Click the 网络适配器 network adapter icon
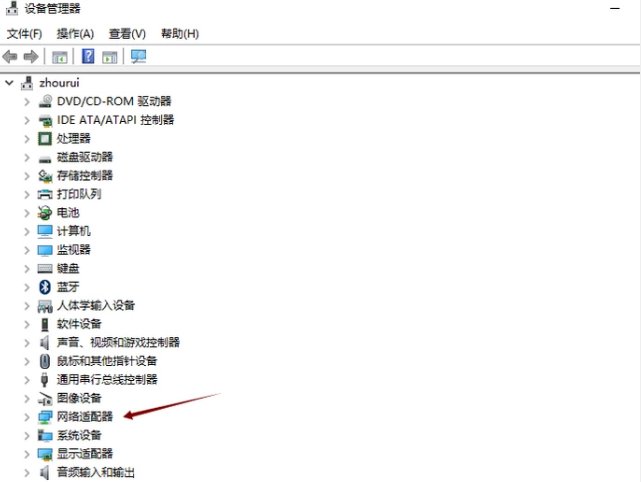Screen dimensions: 643x482 click(x=45, y=417)
